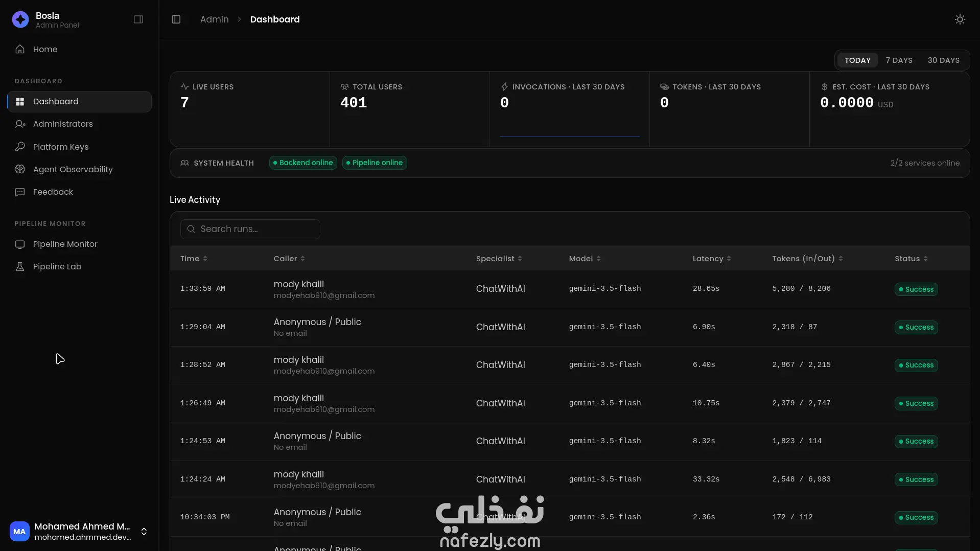
Task: Click Success status of 1:29:04 AM run
Action: [916, 327]
